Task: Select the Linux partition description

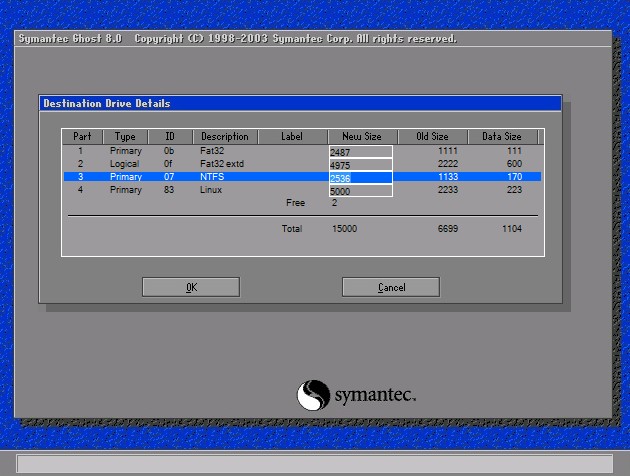Action: pos(211,189)
